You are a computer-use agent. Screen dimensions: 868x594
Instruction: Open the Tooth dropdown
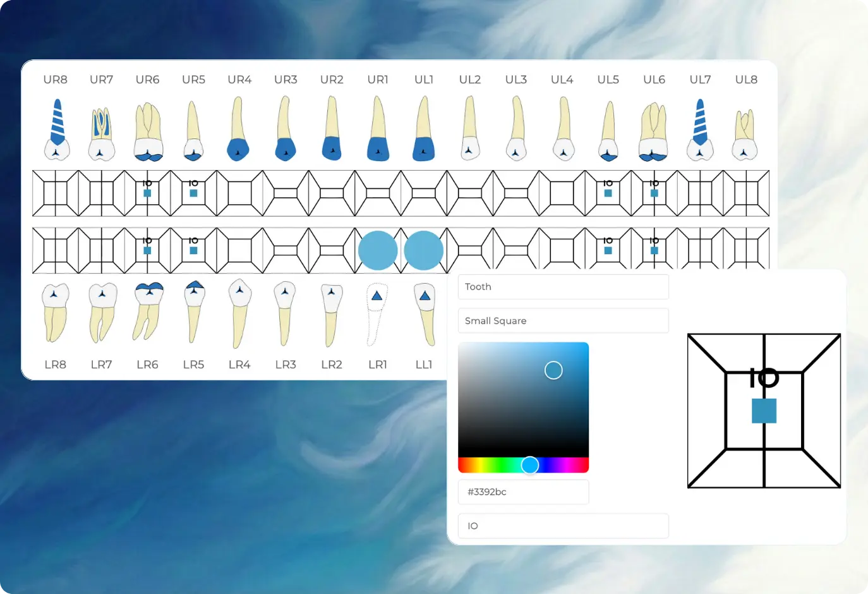pyautogui.click(x=563, y=286)
